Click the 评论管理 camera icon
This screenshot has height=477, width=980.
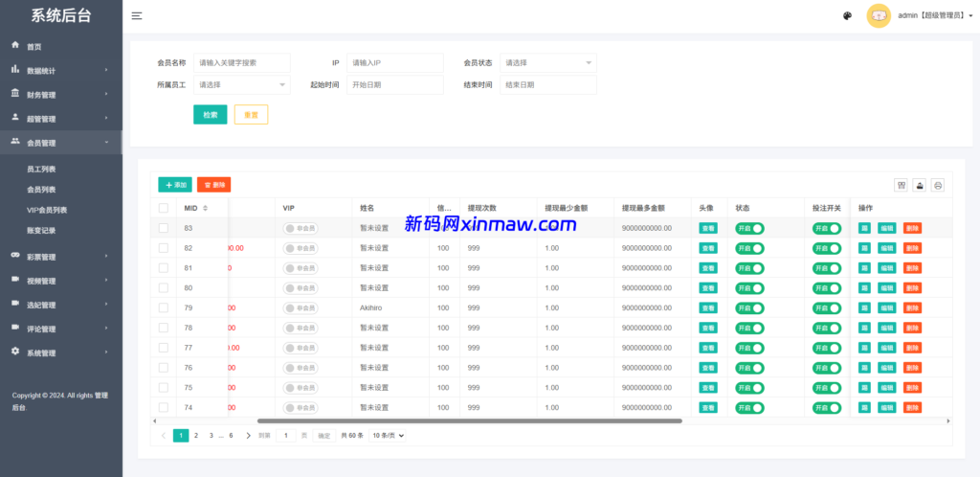click(15, 328)
